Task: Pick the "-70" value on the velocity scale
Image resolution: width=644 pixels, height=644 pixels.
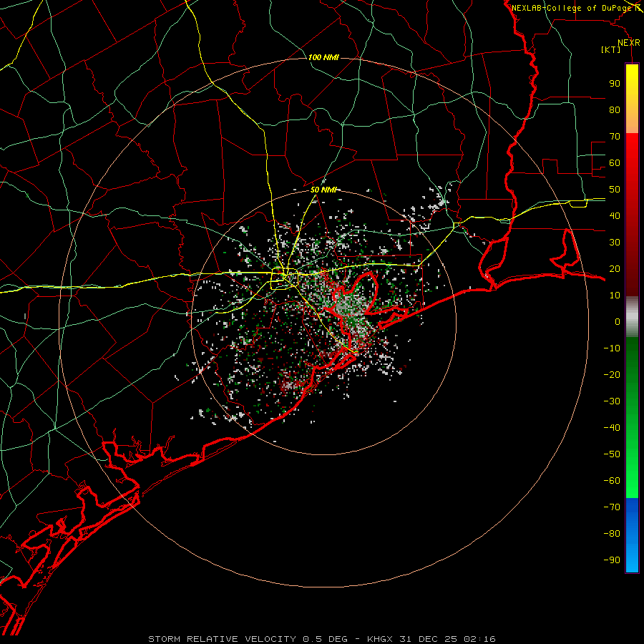Action: coord(612,507)
